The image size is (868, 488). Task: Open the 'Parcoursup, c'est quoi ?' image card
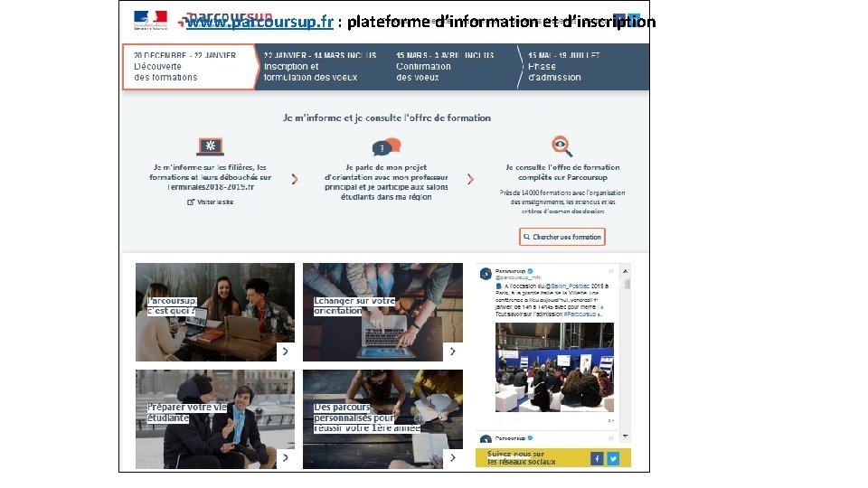215,312
